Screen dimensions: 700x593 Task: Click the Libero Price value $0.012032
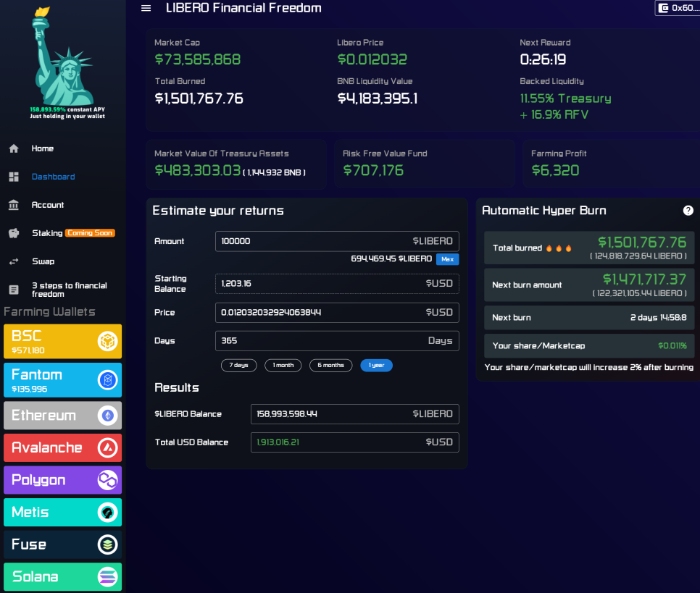click(x=372, y=59)
